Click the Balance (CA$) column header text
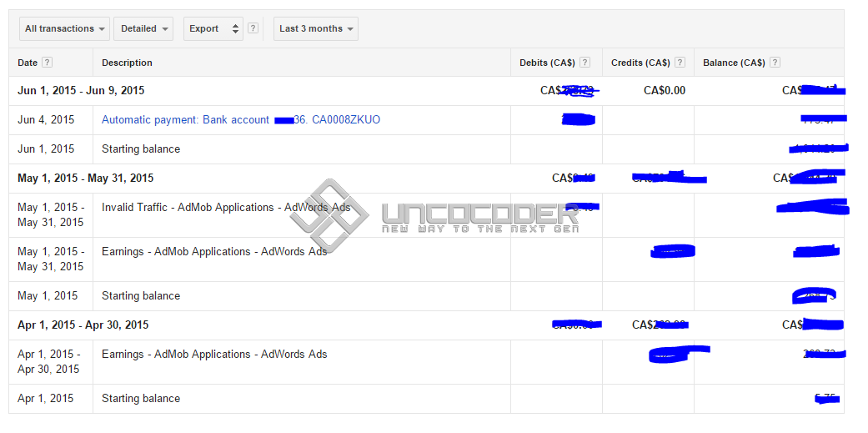This screenshot has height=433, width=868. tap(734, 63)
